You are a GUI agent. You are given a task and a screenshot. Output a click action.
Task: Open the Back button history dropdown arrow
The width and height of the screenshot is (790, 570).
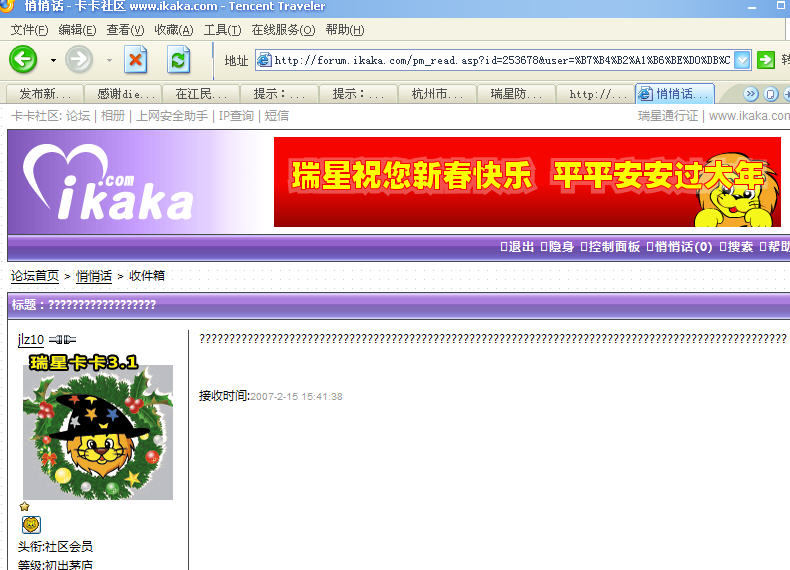53,60
